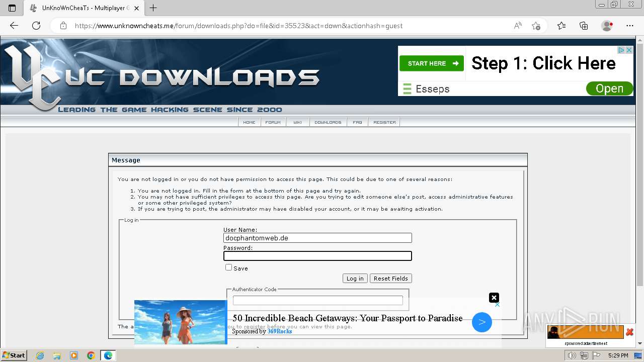Screen dimensions: 644x362
Task: Open WIKI nav item
Action: (297, 122)
